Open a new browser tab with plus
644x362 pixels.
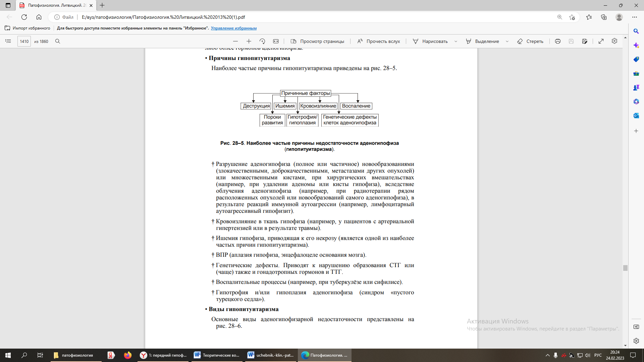pos(102,5)
